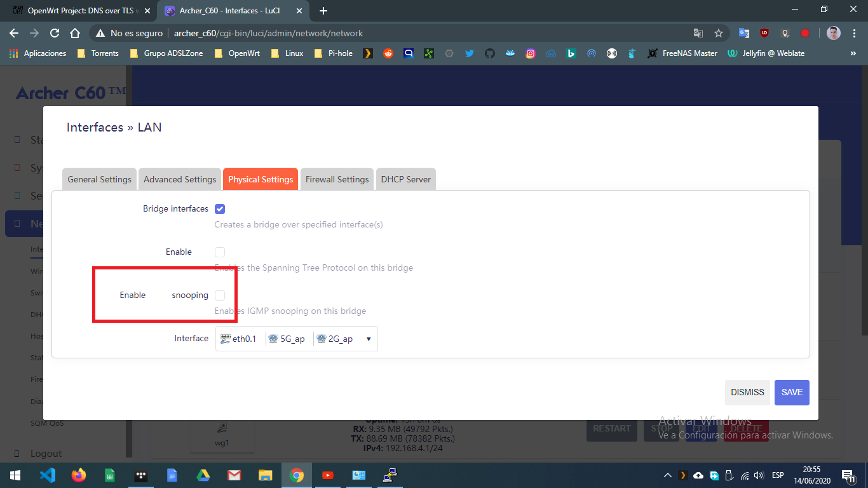
Task: Open the Advanced Settings tab
Action: 179,179
